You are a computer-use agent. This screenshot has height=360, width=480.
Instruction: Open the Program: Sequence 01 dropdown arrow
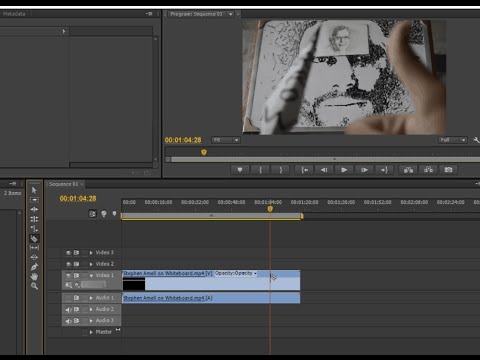[230, 14]
